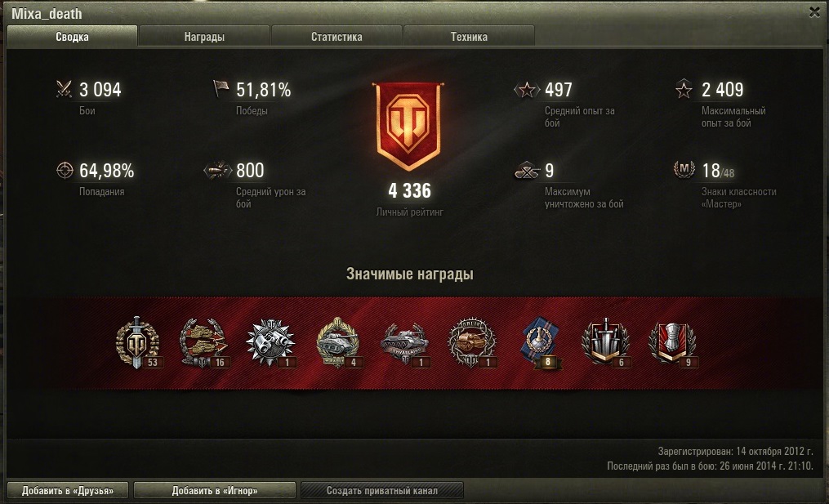Viewport: 829px width, 504px height.
Task: Click the red personal rating banner
Action: tap(408, 127)
